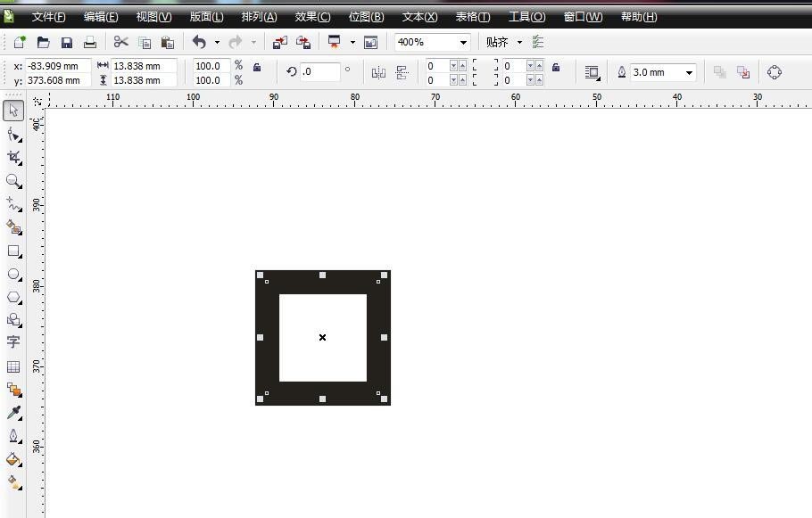The image size is (812, 518).
Task: Open the 工具(O) menu
Action: (527, 17)
